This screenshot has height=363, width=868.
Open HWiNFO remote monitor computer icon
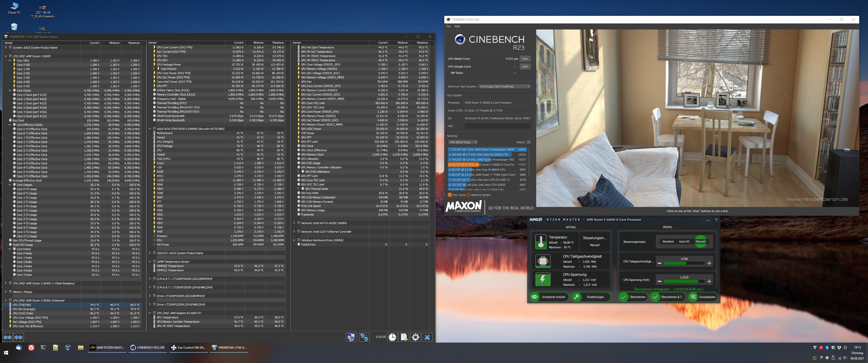click(x=351, y=337)
